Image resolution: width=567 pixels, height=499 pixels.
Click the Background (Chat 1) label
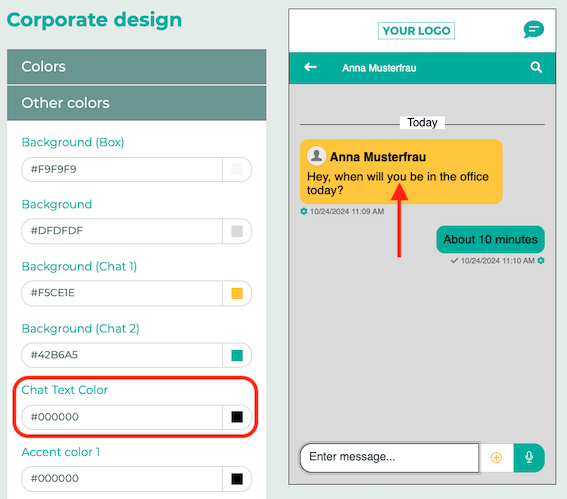coord(79,266)
